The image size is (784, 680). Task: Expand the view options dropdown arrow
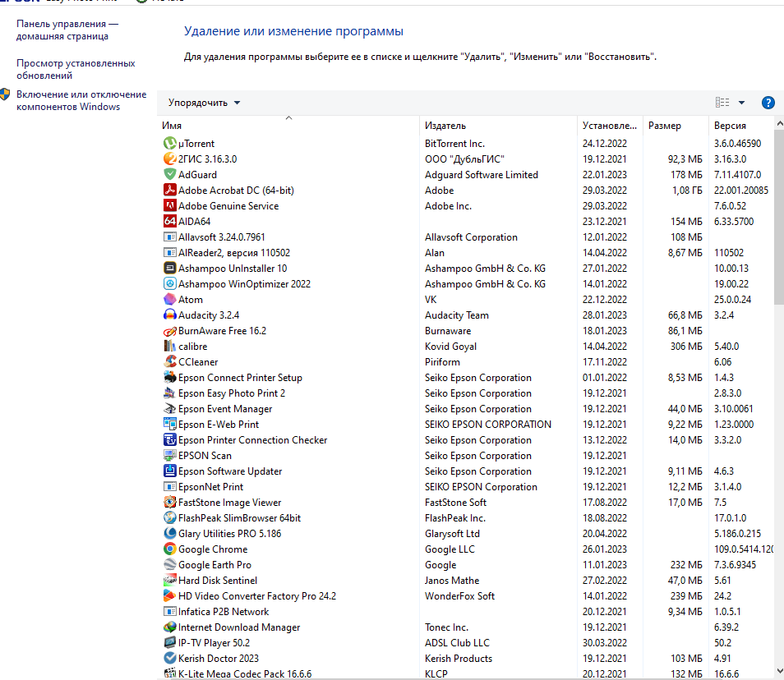click(741, 103)
